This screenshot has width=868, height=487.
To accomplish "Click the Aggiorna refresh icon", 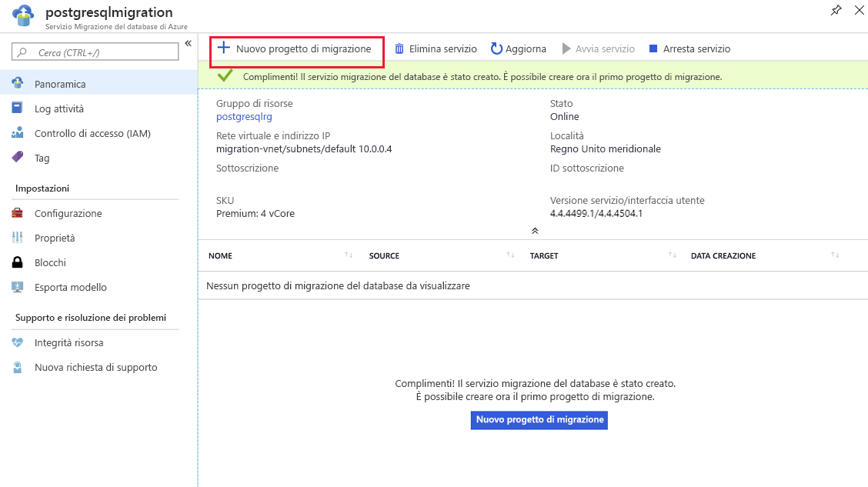I will coord(496,48).
